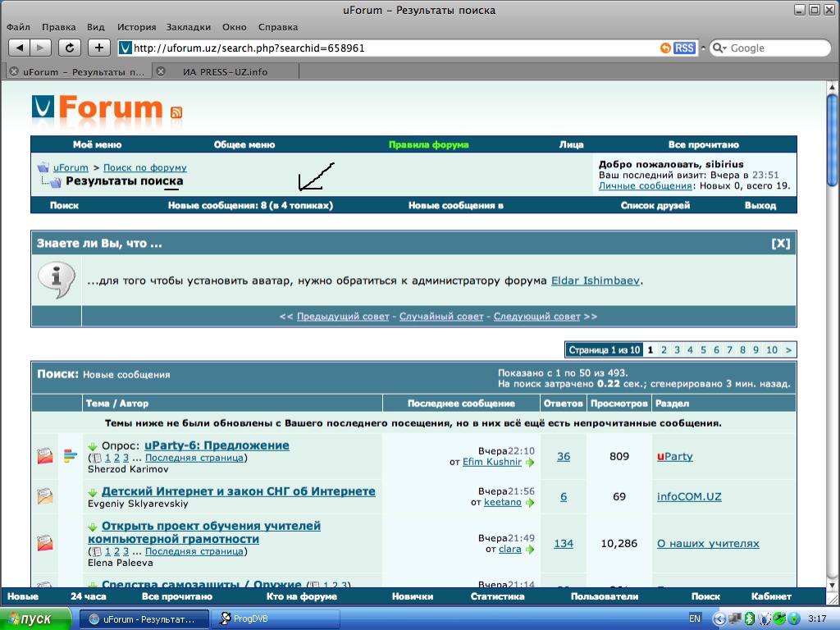Image resolution: width=840 pixels, height=630 pixels.
Task: Close the tip box with [X]
Action: click(781, 244)
